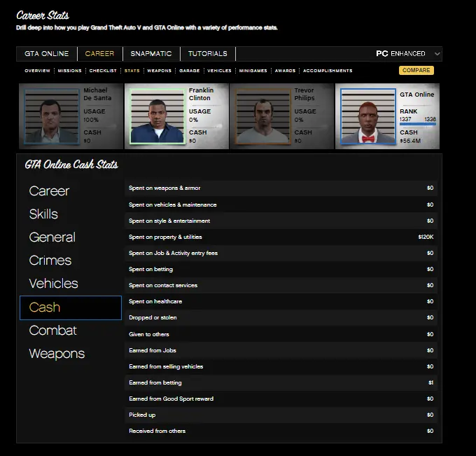Screen dimensions: 476x456
Task: Click 'Earned from Good Sport reward' row
Action: pos(281,399)
